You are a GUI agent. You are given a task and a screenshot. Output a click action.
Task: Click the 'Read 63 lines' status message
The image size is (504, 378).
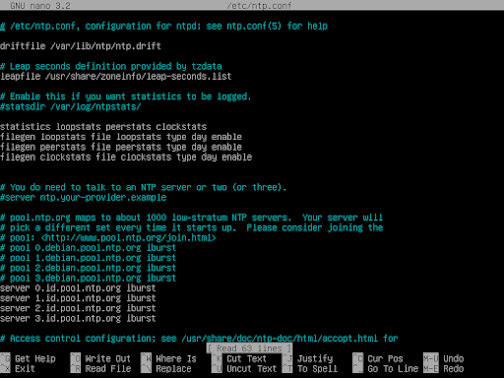[249, 349]
